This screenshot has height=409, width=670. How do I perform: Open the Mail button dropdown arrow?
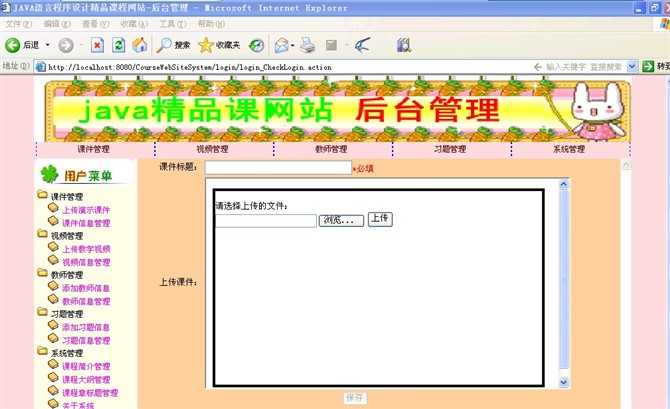click(x=293, y=45)
